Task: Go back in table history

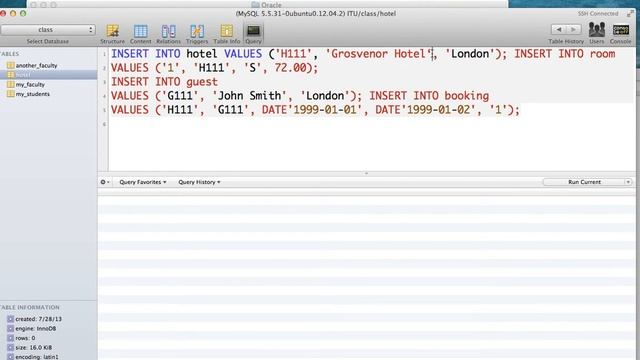Action: (559, 29)
